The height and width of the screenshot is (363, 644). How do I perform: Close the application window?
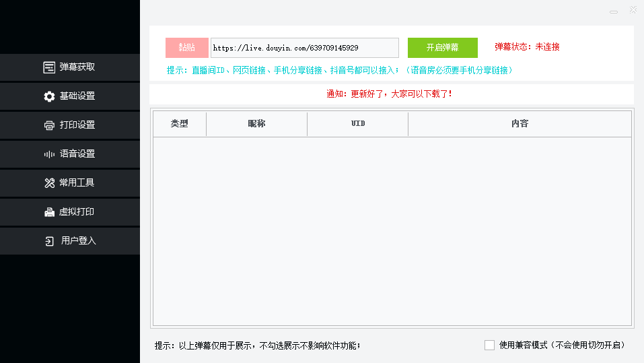click(633, 9)
